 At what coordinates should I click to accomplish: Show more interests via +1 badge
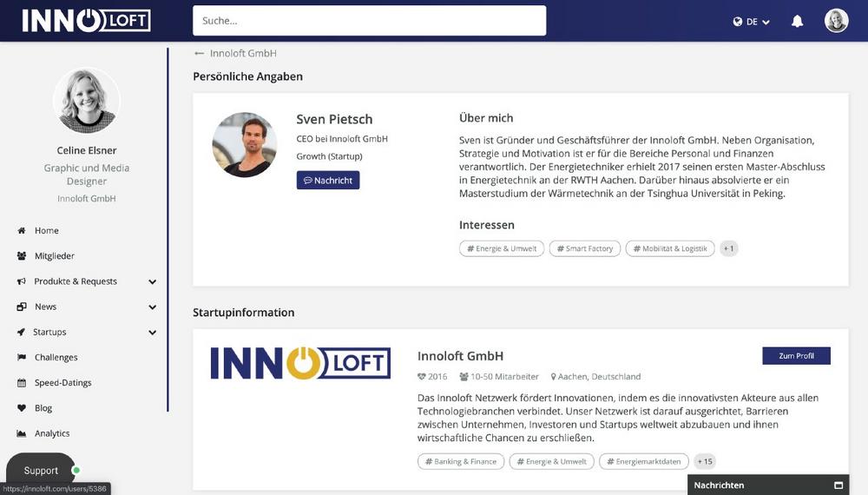click(728, 248)
